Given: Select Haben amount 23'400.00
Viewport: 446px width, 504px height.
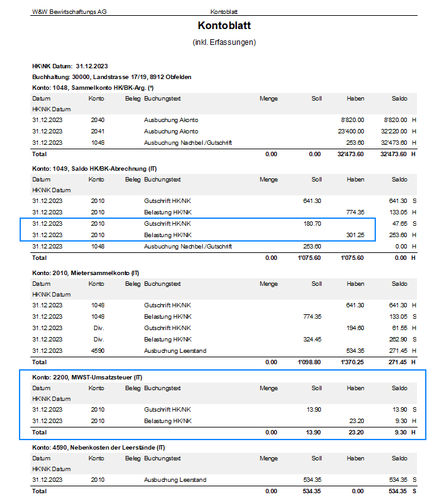Looking at the screenshot, I should pos(351,132).
